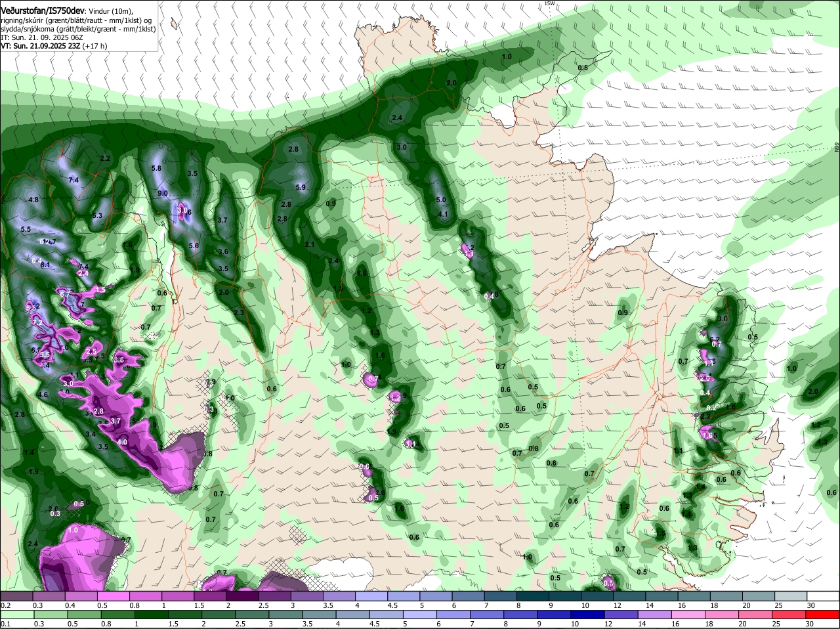
Task: Click the '(+17 h)' forecast offset text
Action: point(94,46)
